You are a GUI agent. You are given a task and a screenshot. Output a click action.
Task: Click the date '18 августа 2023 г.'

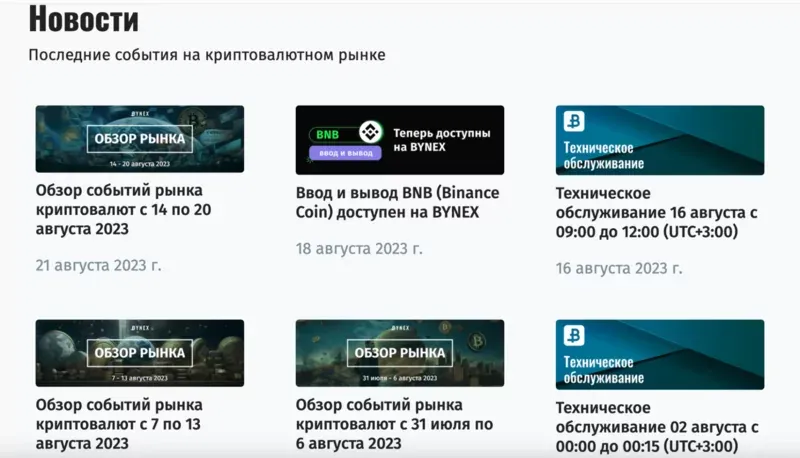point(359,249)
